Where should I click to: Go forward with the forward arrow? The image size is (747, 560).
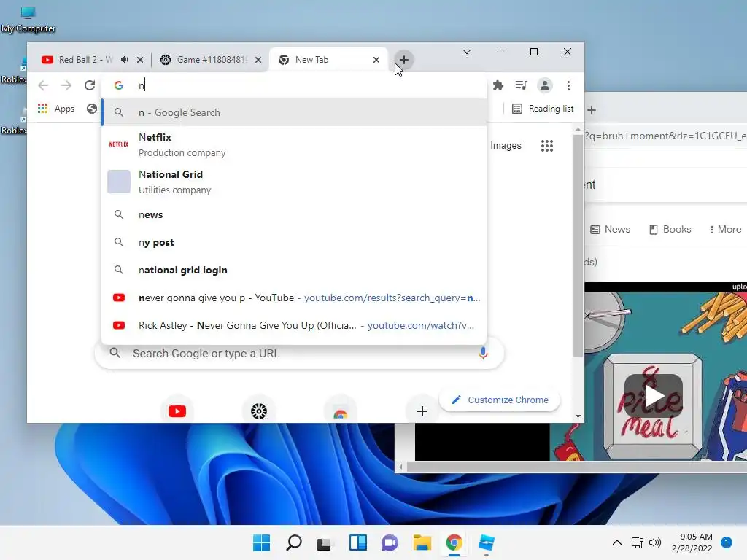(66, 85)
